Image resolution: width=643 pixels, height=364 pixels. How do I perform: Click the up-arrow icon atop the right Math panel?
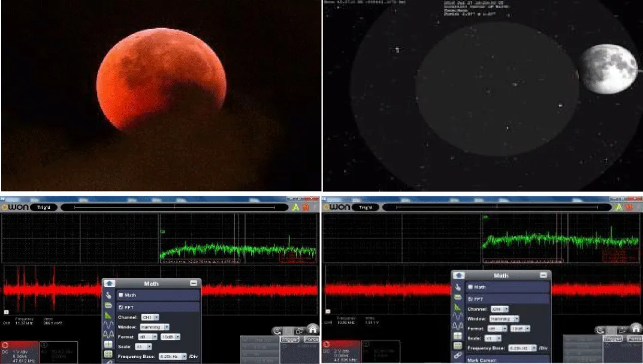pos(459,275)
